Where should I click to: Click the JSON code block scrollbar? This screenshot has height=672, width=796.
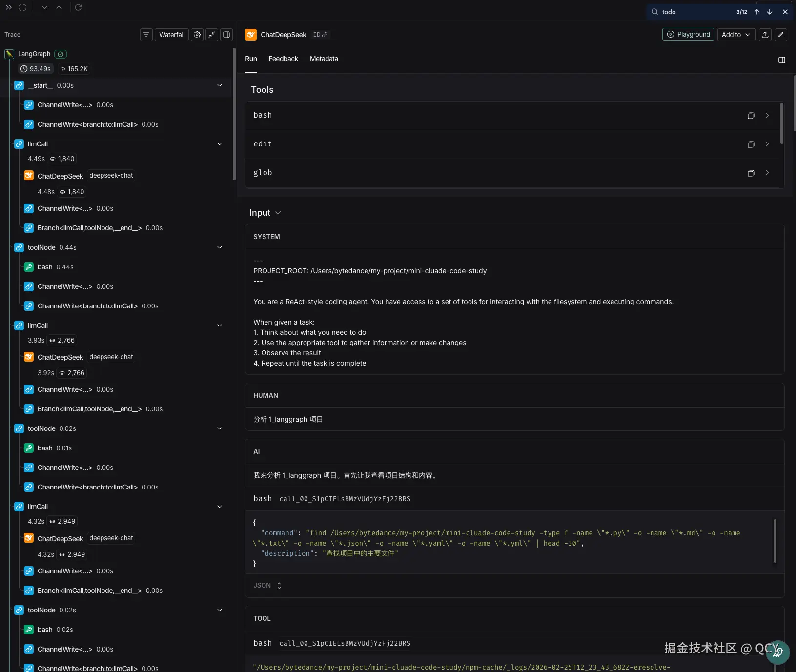click(x=775, y=541)
